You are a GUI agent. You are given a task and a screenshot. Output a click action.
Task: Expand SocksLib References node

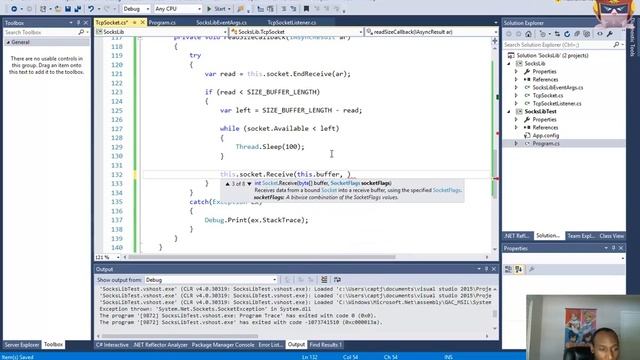(x=516, y=80)
